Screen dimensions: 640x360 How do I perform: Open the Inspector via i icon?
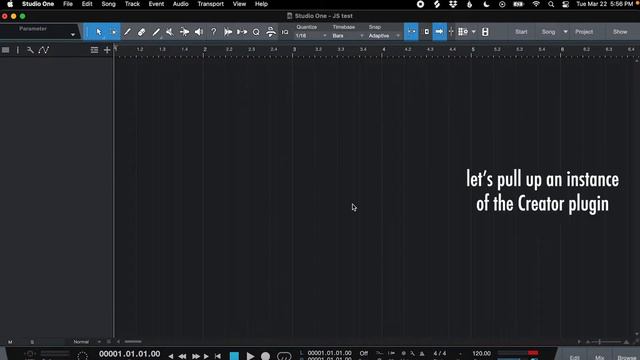[x=18, y=50]
